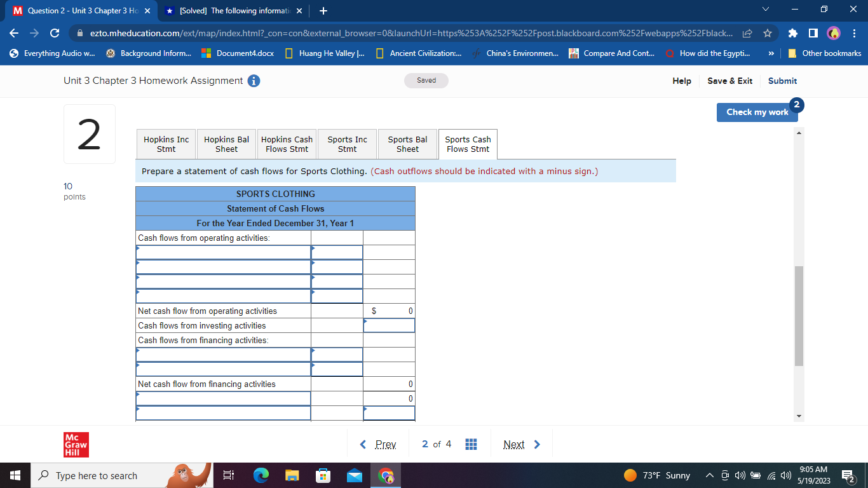The height and width of the screenshot is (488, 868).
Task: Check the battery status tray icon
Action: (754, 475)
